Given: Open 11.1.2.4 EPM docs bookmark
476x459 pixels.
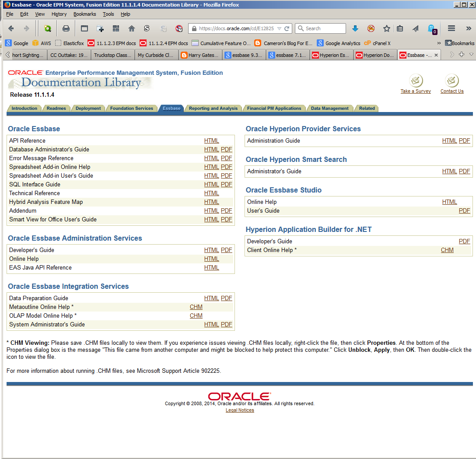Looking at the screenshot, I should (x=164, y=43).
